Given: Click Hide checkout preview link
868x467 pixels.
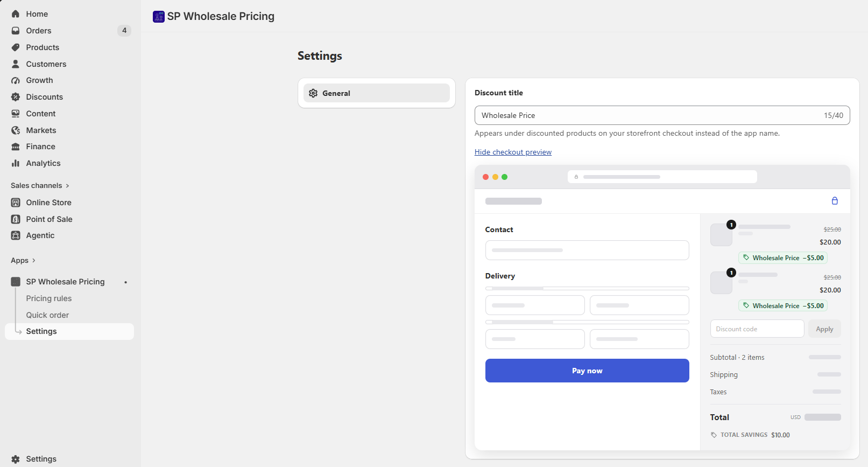Looking at the screenshot, I should point(513,152).
